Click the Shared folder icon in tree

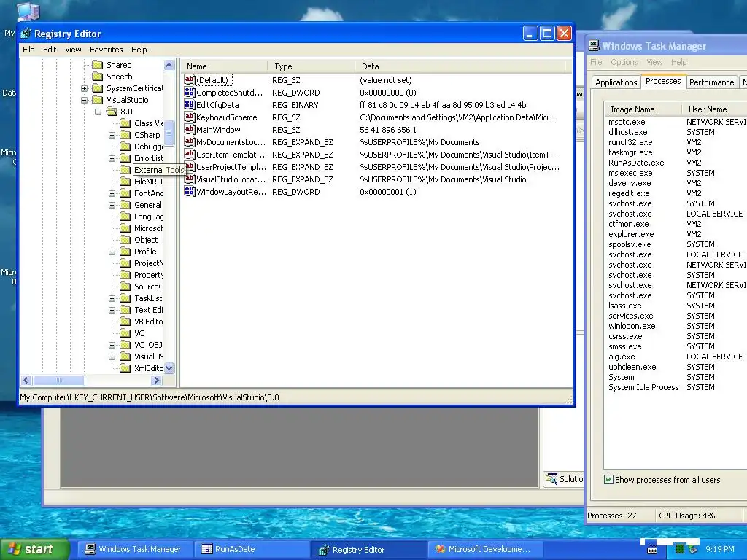(97, 65)
